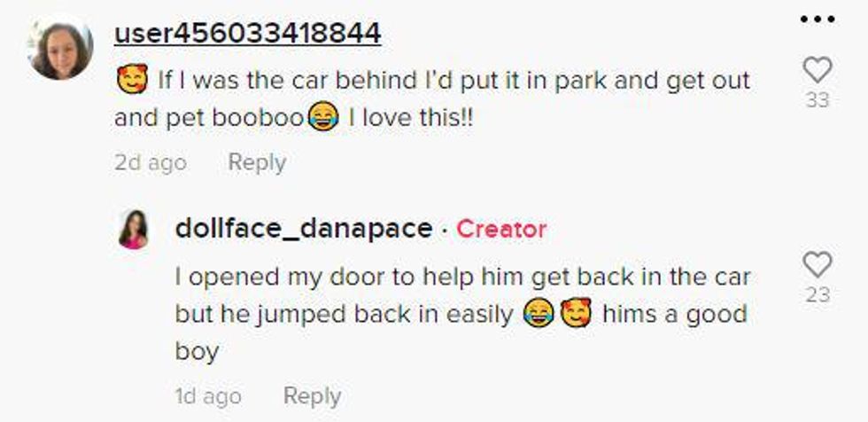Click the pink Creator badge
Viewport: 868px width, 422px height.
(x=501, y=230)
